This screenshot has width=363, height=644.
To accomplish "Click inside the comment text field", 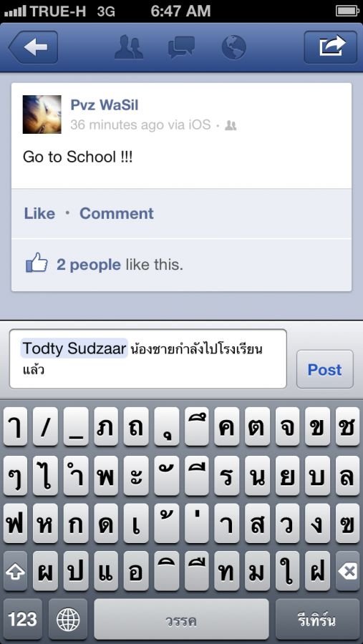I will (x=148, y=359).
